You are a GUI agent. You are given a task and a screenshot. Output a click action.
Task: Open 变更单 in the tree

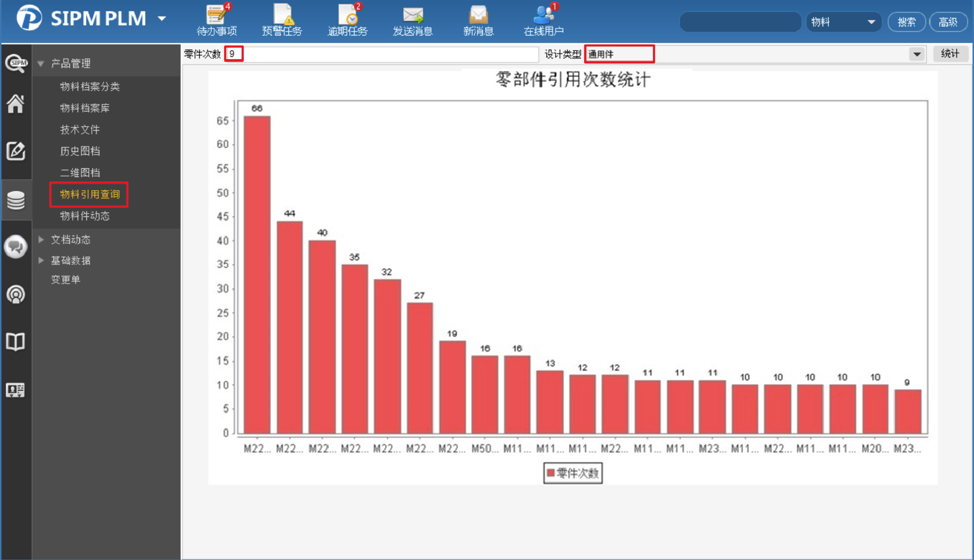tap(66, 280)
